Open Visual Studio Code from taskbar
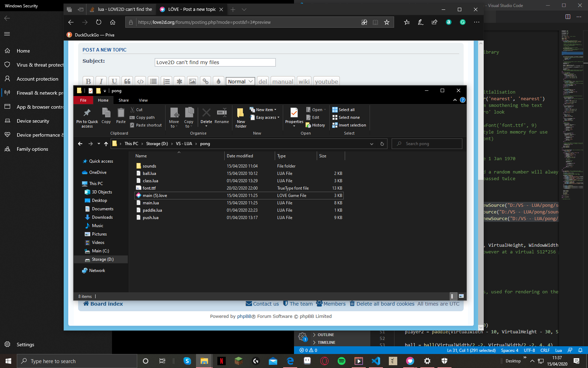The height and width of the screenshot is (368, 588). (x=376, y=361)
